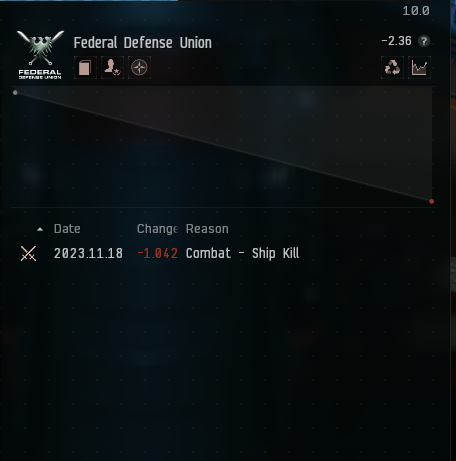Sort by the Date column header

pyautogui.click(x=67, y=229)
